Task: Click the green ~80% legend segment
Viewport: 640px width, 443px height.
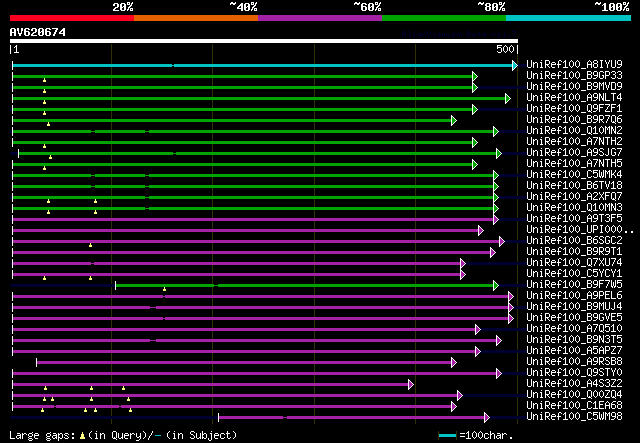Action: point(443,18)
